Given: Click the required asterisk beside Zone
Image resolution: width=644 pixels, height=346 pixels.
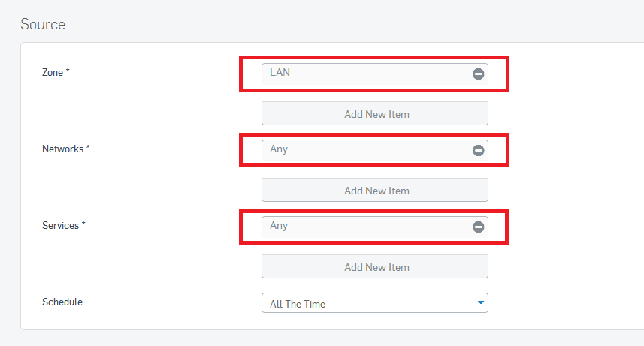Looking at the screenshot, I should click(68, 72).
